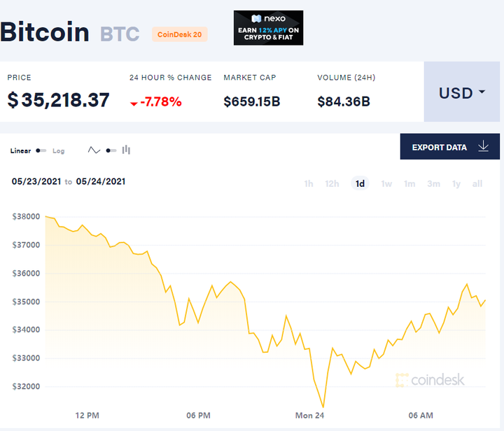Click the line chart type icon
This screenshot has width=504, height=431.
coord(94,150)
